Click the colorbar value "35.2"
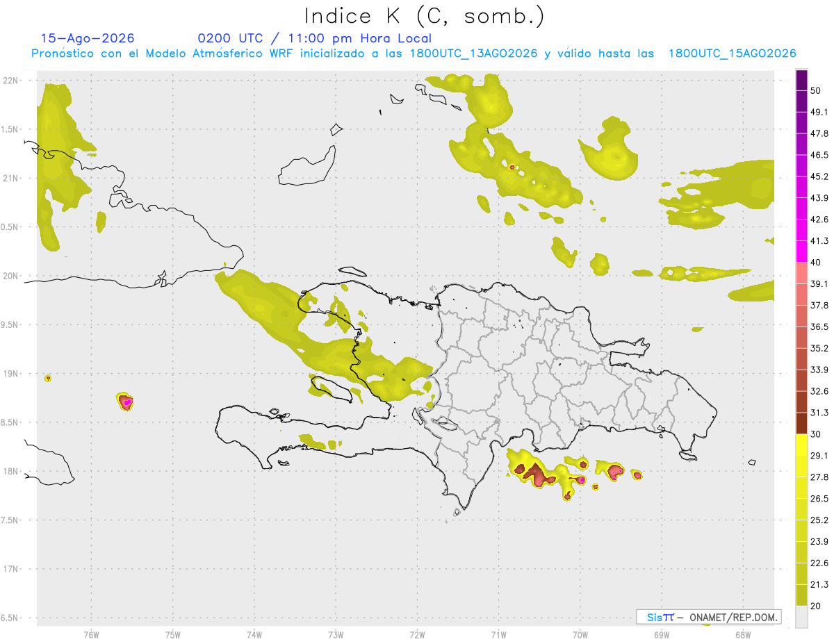Image resolution: width=834 pixels, height=644 pixels. point(819,348)
